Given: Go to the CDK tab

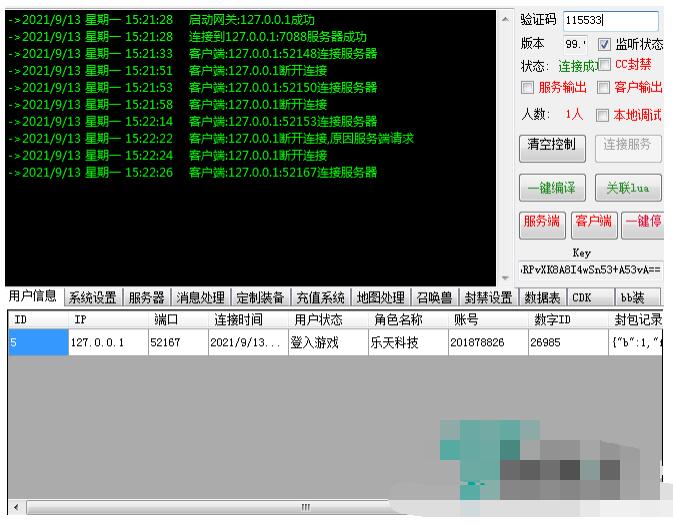Looking at the screenshot, I should 581,298.
